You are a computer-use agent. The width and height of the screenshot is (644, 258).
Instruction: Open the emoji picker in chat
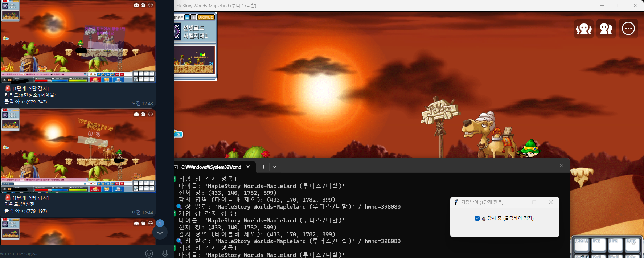(x=149, y=253)
